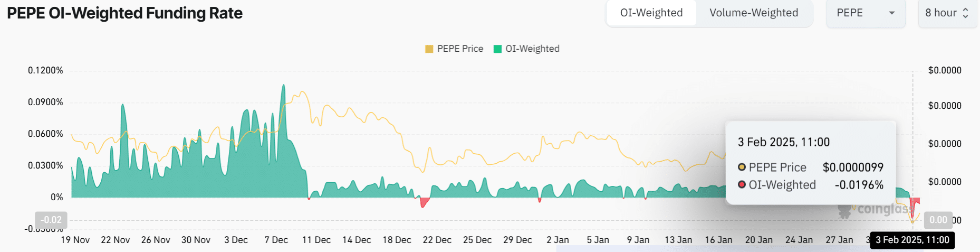The height and width of the screenshot is (252, 980).
Task: Click the yellow PEPE Price tooltip marker
Action: (742, 167)
